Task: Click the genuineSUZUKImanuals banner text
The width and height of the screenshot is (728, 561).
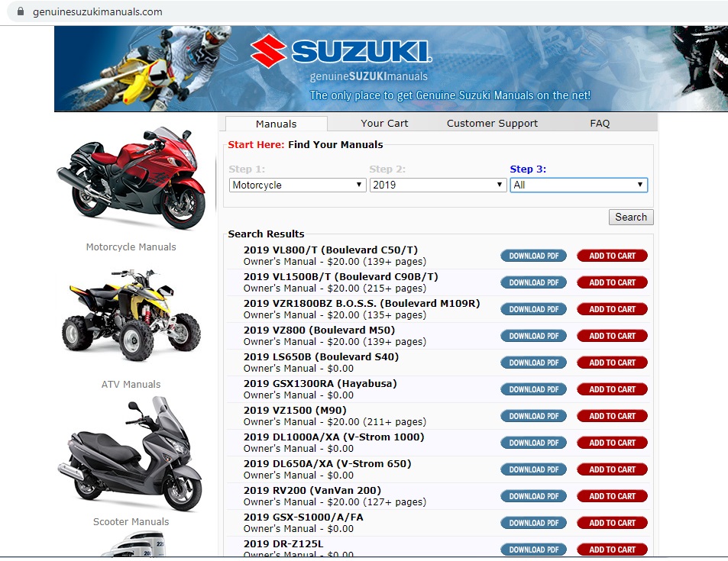Action: 369,76
